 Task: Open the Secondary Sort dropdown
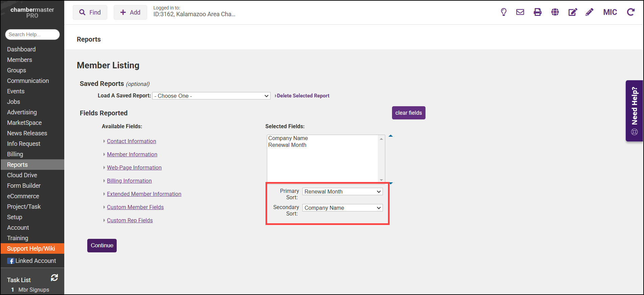click(x=342, y=208)
